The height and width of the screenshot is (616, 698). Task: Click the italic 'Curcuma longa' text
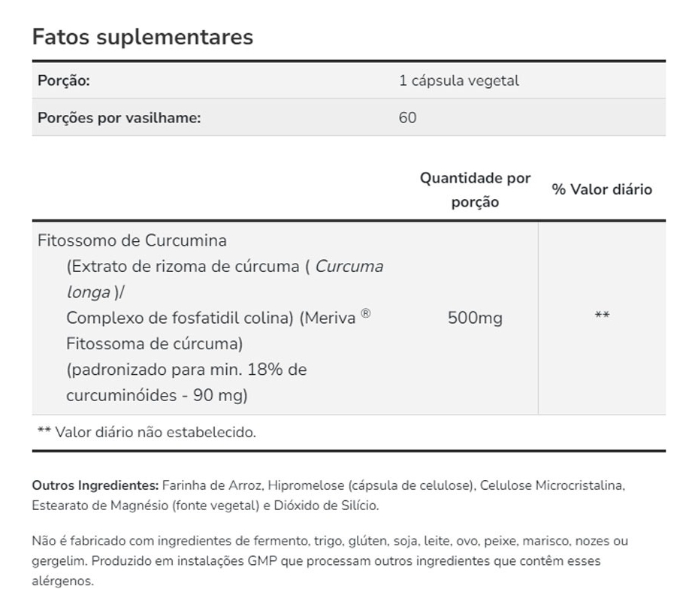click(349, 267)
